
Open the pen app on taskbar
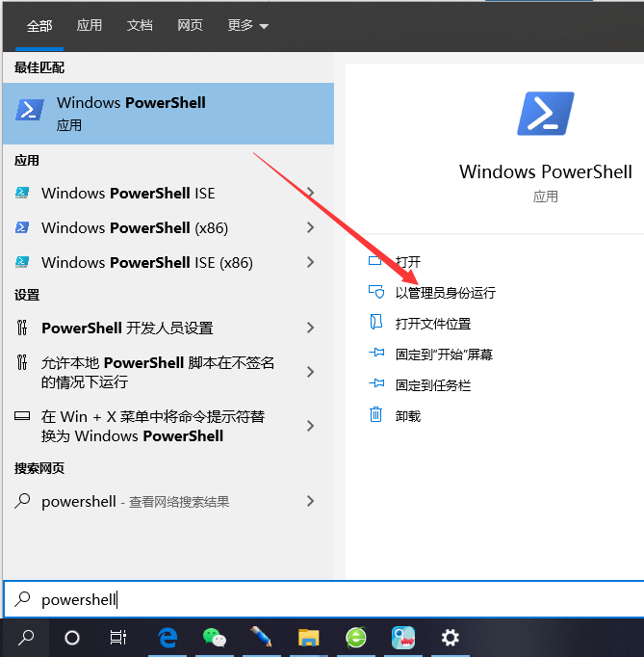pyautogui.click(x=261, y=638)
